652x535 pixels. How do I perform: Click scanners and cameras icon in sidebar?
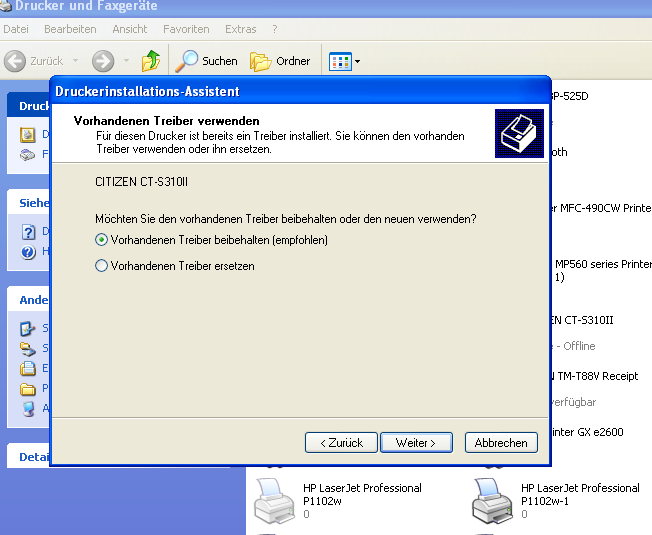pos(27,349)
